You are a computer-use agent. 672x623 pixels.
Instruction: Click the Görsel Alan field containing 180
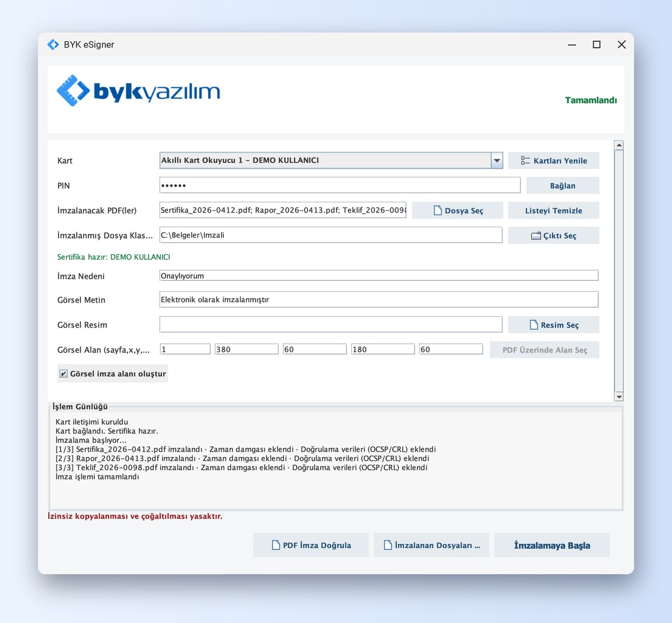pos(383,349)
